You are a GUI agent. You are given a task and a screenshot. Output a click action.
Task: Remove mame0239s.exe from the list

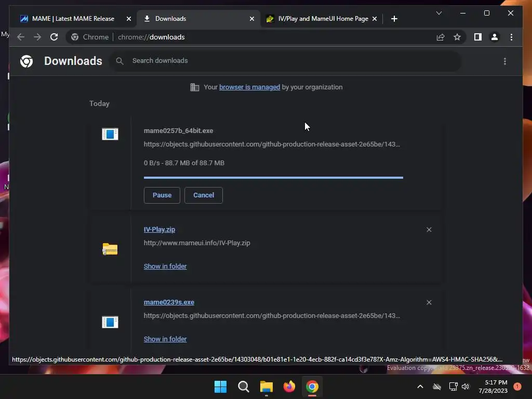tap(429, 302)
